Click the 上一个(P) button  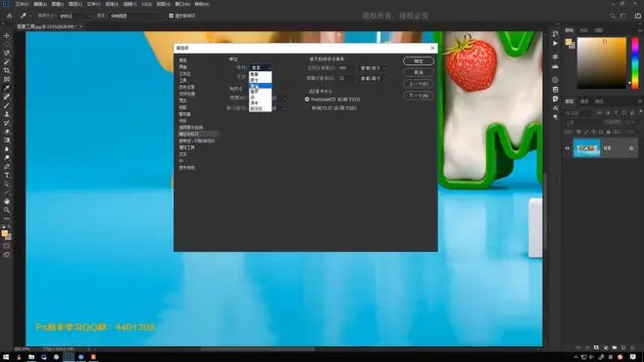tap(418, 84)
